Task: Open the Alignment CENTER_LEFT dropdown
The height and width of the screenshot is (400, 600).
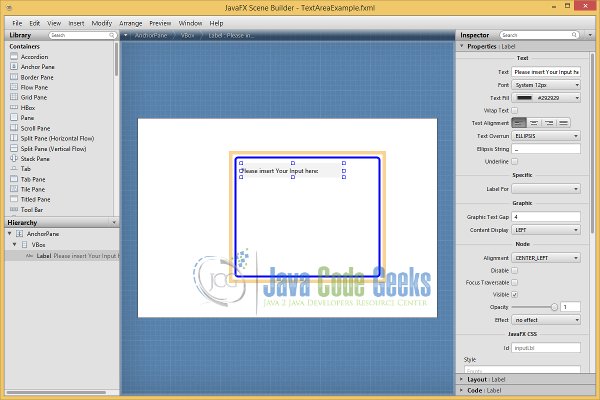Action: [546, 258]
